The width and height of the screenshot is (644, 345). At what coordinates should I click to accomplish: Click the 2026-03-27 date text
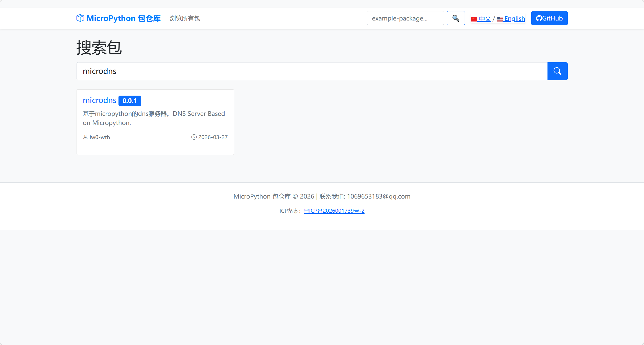tap(213, 137)
